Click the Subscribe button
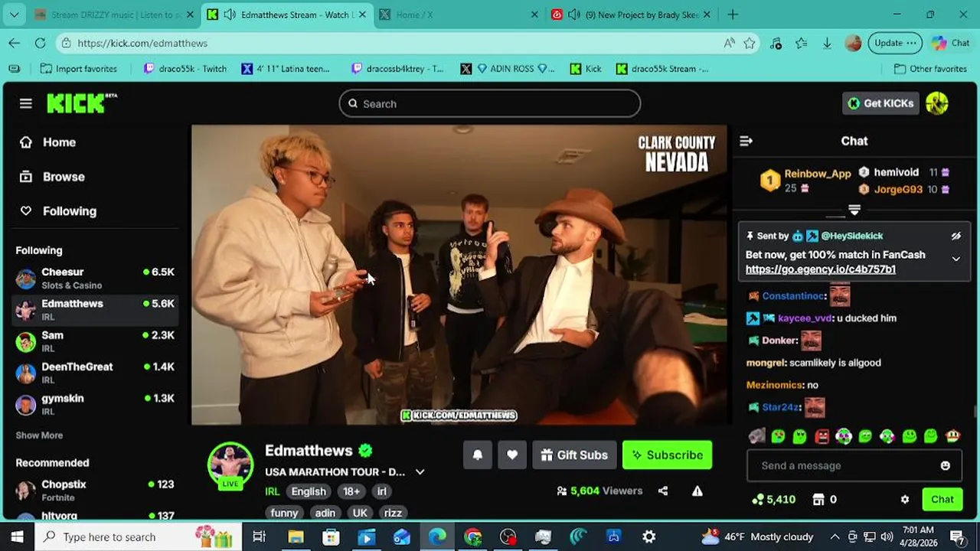 point(667,455)
